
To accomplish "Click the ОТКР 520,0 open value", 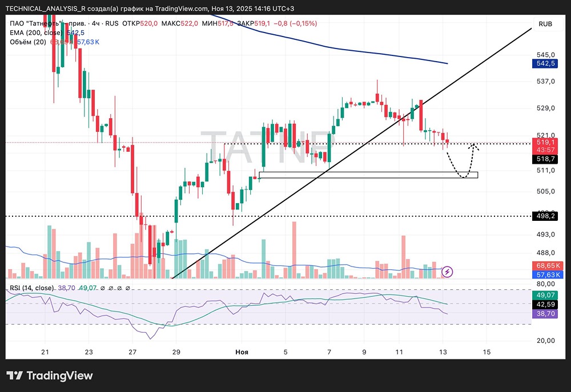I will (140, 23).
